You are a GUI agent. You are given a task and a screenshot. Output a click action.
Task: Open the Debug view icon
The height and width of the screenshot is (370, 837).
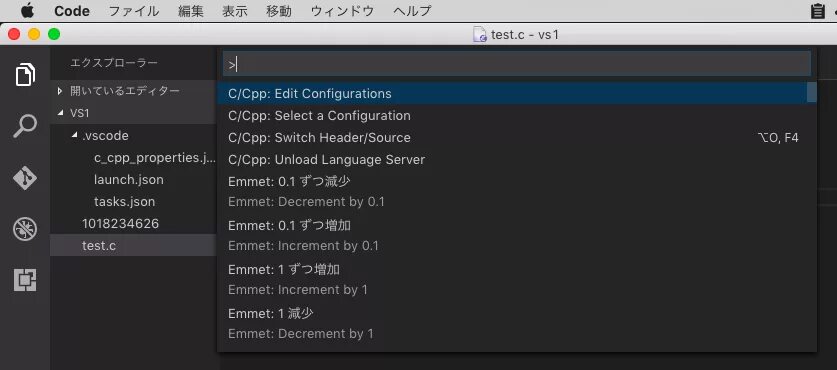(25, 229)
